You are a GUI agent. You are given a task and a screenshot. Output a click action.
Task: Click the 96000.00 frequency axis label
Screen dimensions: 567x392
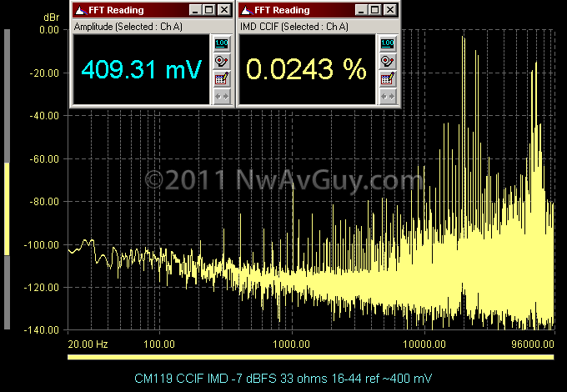(533, 344)
